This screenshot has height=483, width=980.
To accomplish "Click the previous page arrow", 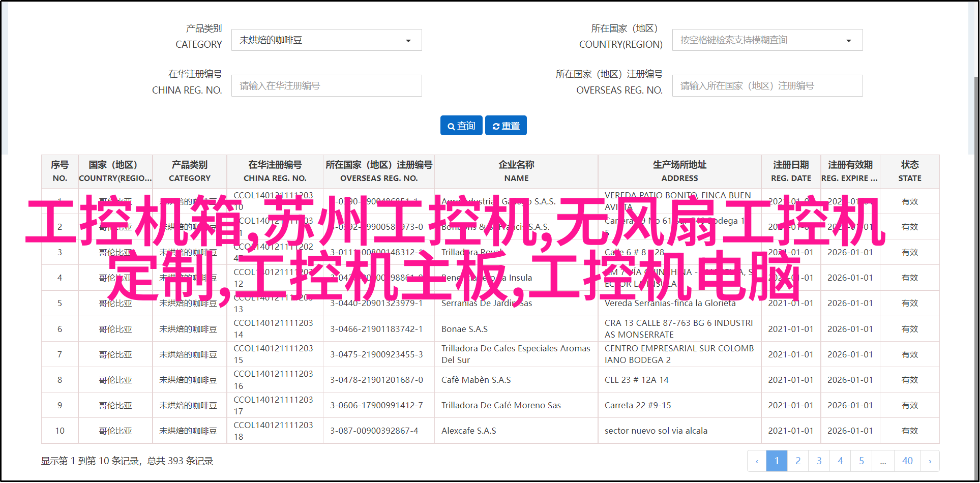I will pyautogui.click(x=757, y=461).
